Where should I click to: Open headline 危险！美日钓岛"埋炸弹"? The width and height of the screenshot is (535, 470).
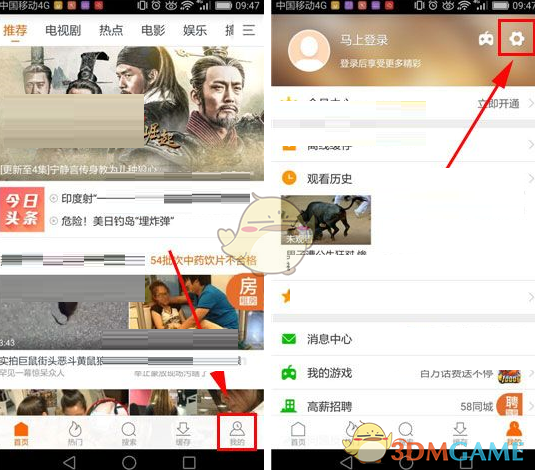(x=118, y=221)
